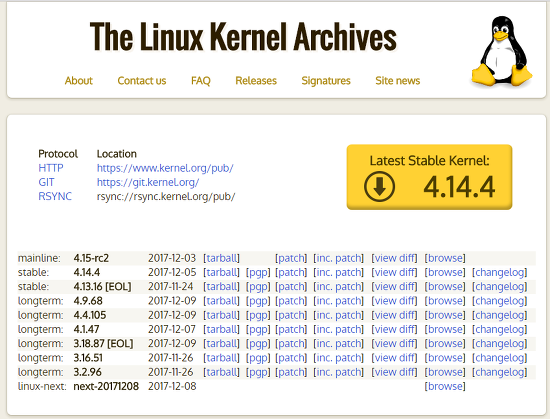
Task: Click the Latest Stable Kernel 4.14.4 button
Action: [x=429, y=177]
